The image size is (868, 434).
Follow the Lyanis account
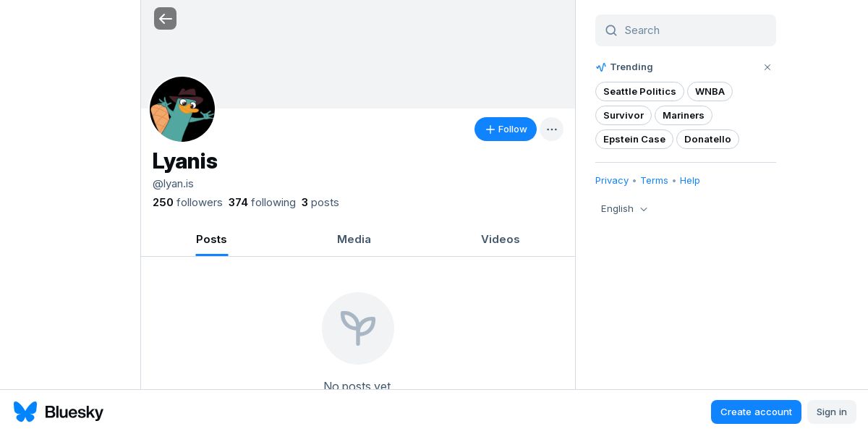pos(505,129)
